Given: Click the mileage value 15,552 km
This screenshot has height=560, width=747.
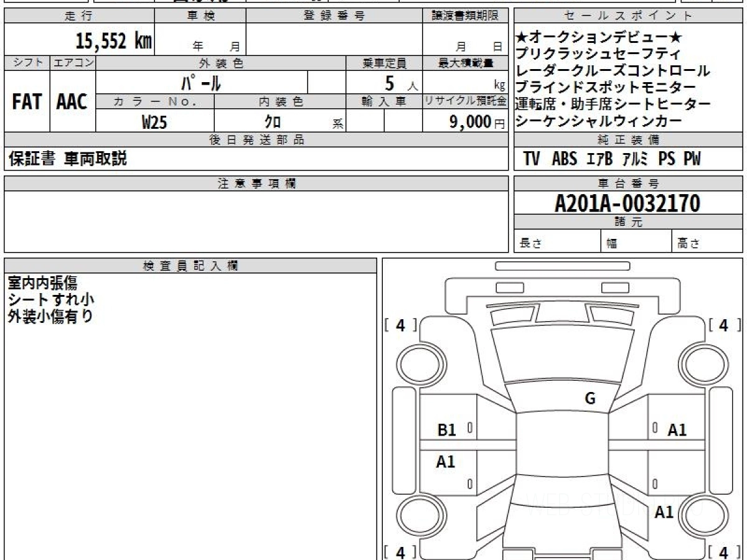Looking at the screenshot, I should 113,41.
